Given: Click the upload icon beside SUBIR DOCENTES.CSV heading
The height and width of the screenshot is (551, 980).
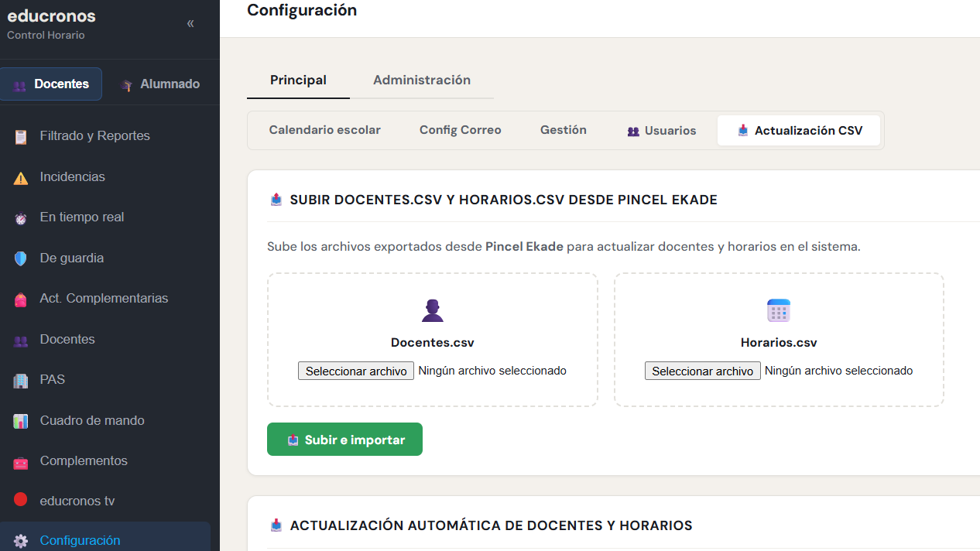Looking at the screenshot, I should pos(276,200).
